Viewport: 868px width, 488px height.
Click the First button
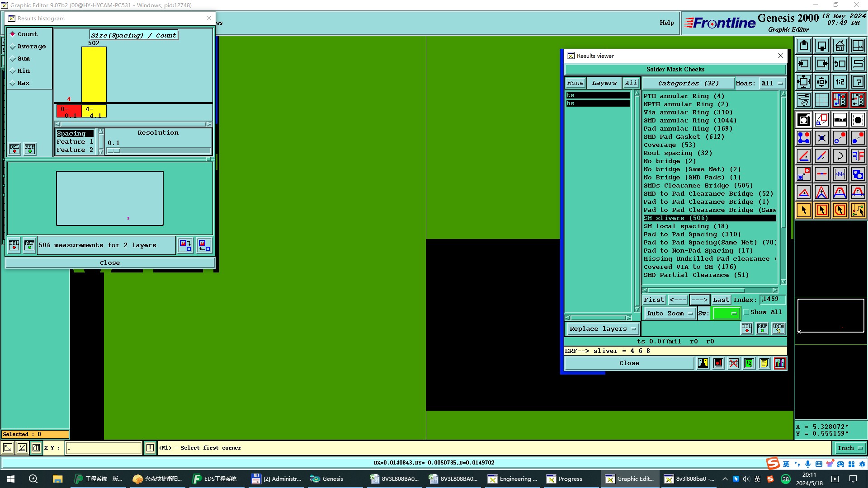pos(654,300)
